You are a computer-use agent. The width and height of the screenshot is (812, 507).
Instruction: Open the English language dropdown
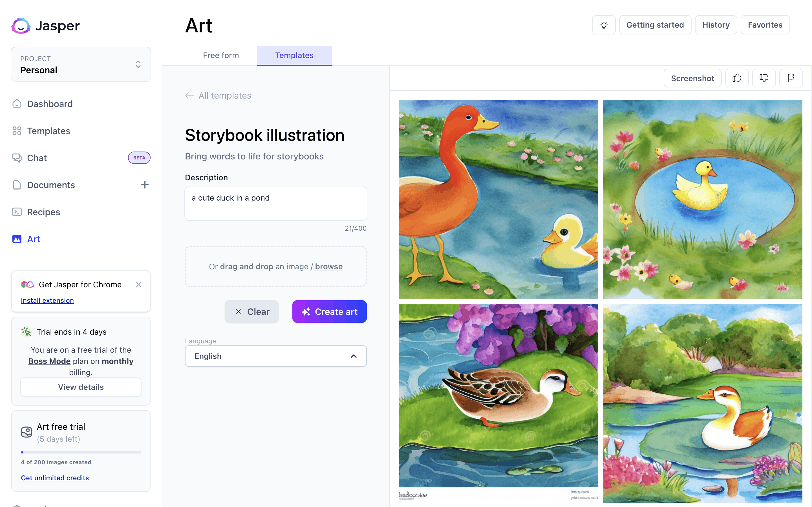(x=275, y=356)
